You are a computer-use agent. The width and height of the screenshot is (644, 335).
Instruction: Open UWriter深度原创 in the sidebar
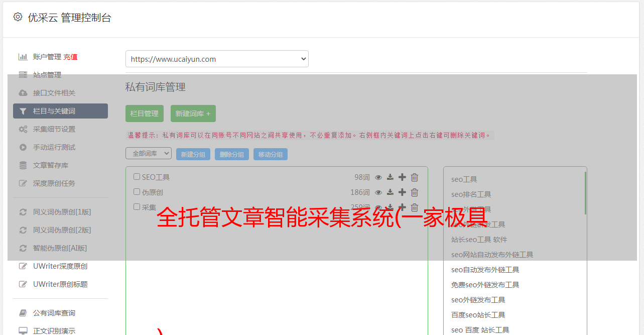(60, 266)
